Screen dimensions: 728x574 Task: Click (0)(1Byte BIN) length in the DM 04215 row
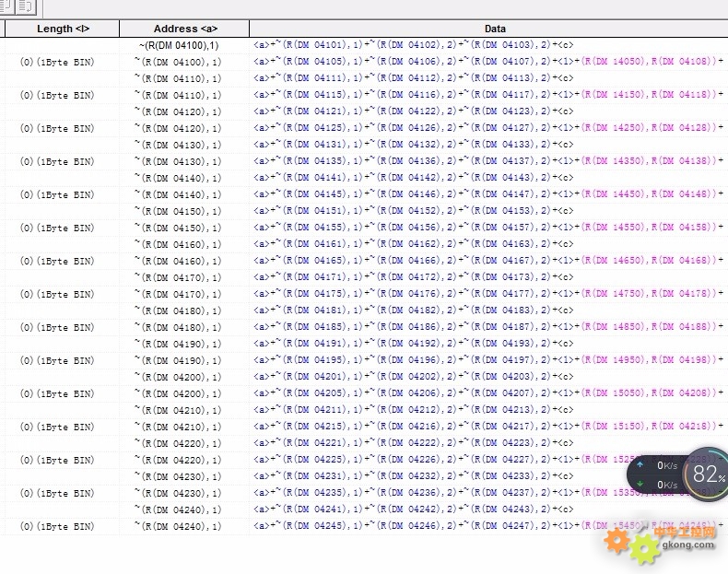pos(57,427)
